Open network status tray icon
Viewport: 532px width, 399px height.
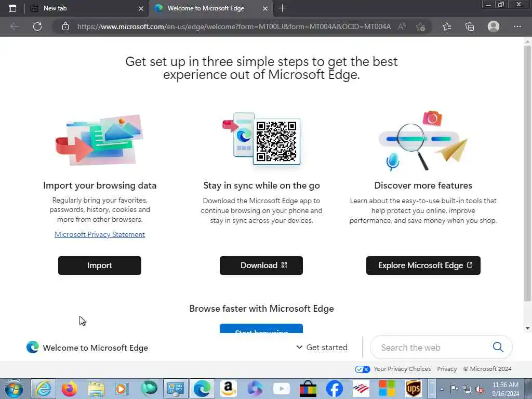point(467,389)
